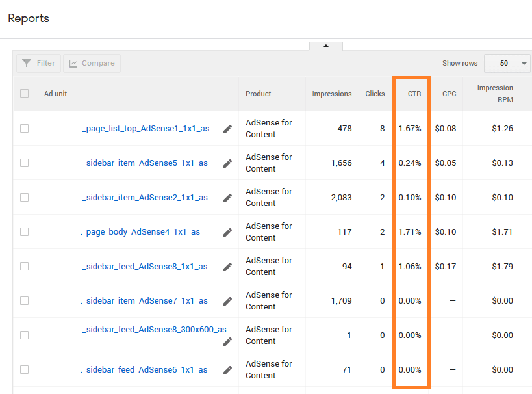This screenshot has height=394, width=532.
Task: Click the $0.08 CPC value
Action: click(446, 128)
